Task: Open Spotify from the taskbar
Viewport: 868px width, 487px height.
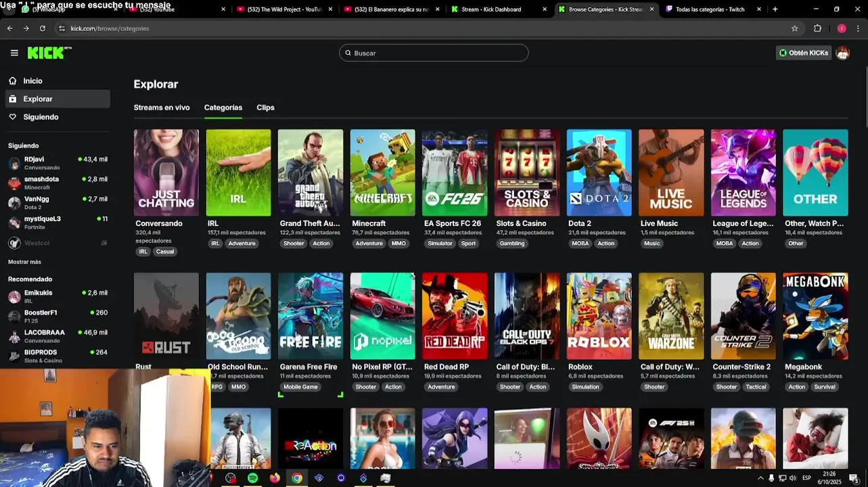Action: (x=252, y=478)
